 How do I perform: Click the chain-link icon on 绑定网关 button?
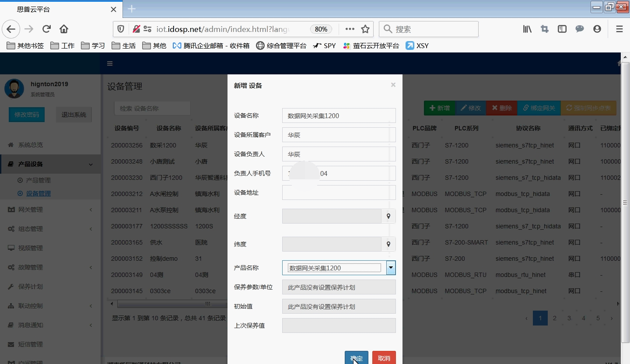point(526,108)
